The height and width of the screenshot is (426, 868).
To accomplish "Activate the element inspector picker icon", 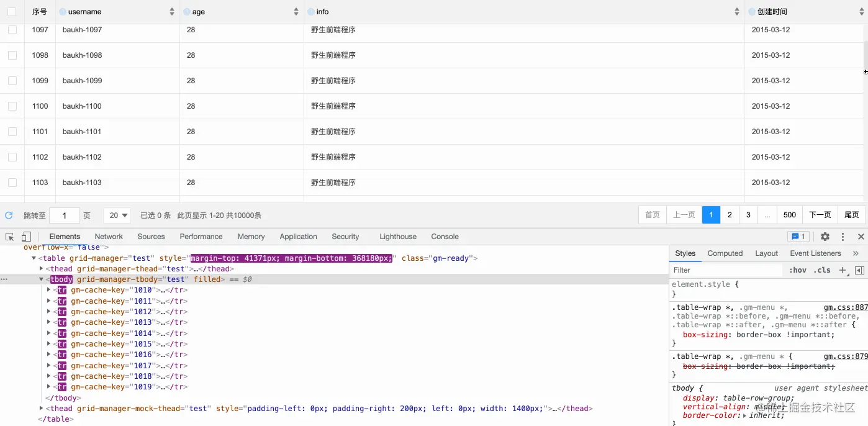I will [10, 237].
